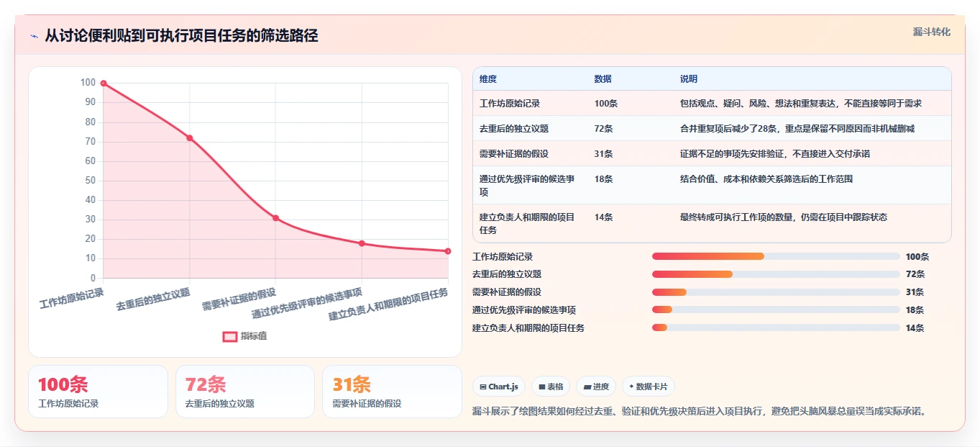This screenshot has width=980, height=447.
Task: Click the 72条 value beside progress bar
Action: pyautogui.click(x=915, y=274)
